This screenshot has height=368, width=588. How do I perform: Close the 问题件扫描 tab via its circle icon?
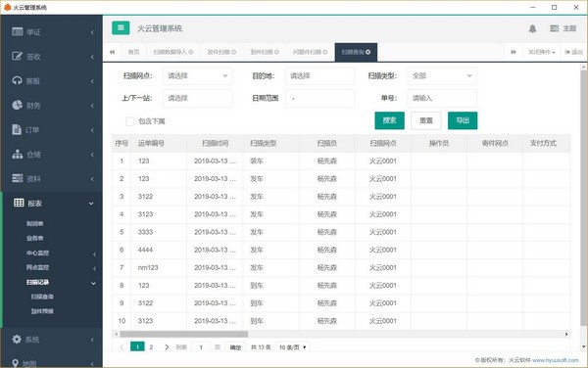click(325, 52)
